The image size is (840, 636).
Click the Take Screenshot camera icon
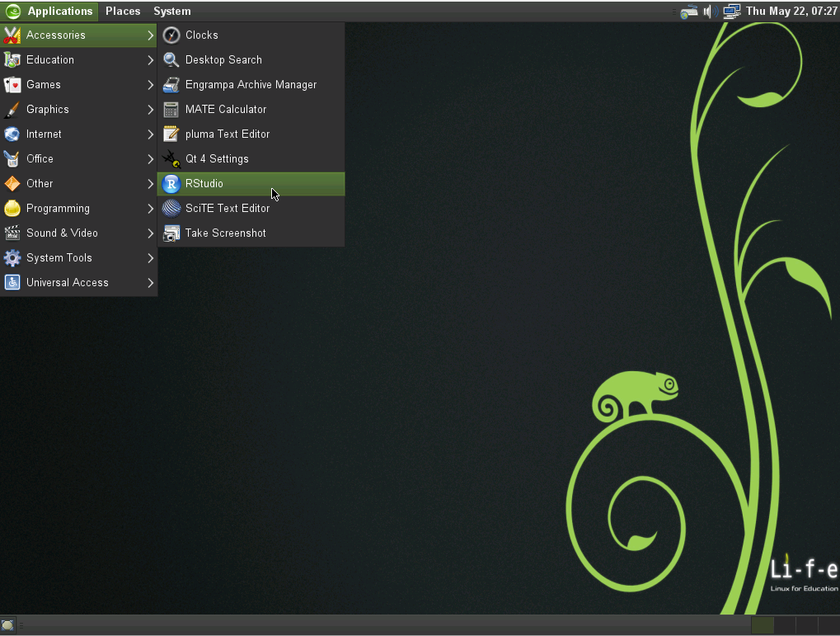[x=171, y=233]
